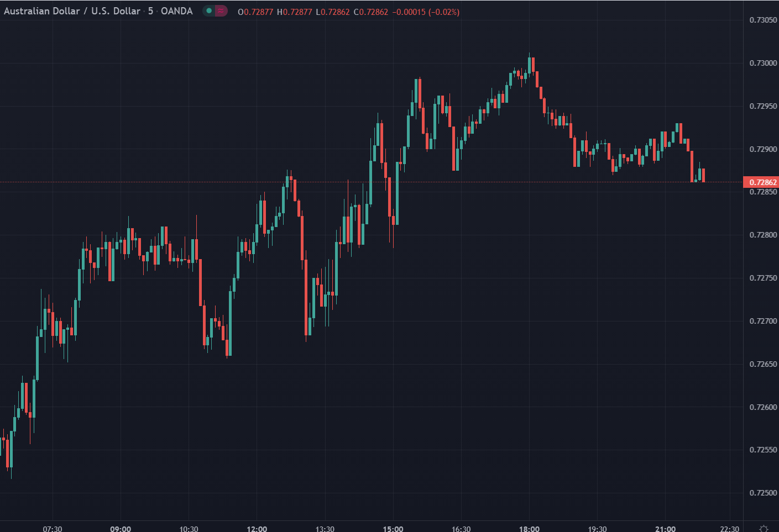
Task: Click the 19:30 time axis label
Action: click(597, 529)
